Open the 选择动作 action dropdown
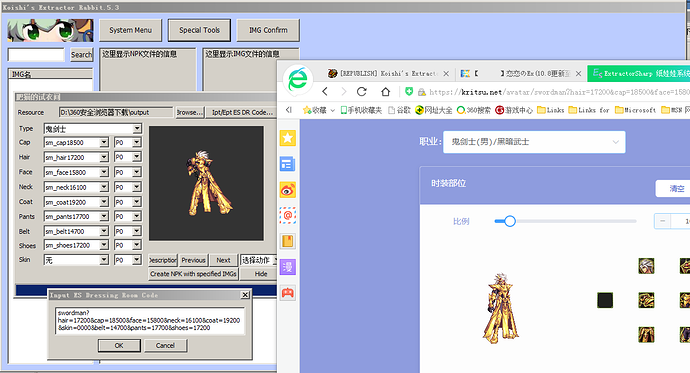 click(x=258, y=260)
